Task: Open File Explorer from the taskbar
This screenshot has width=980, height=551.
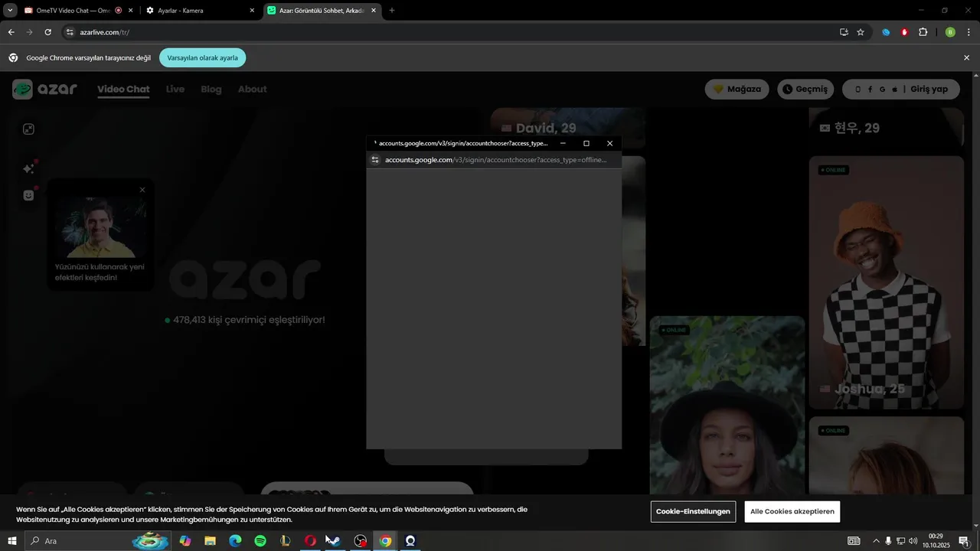Action: (210, 541)
